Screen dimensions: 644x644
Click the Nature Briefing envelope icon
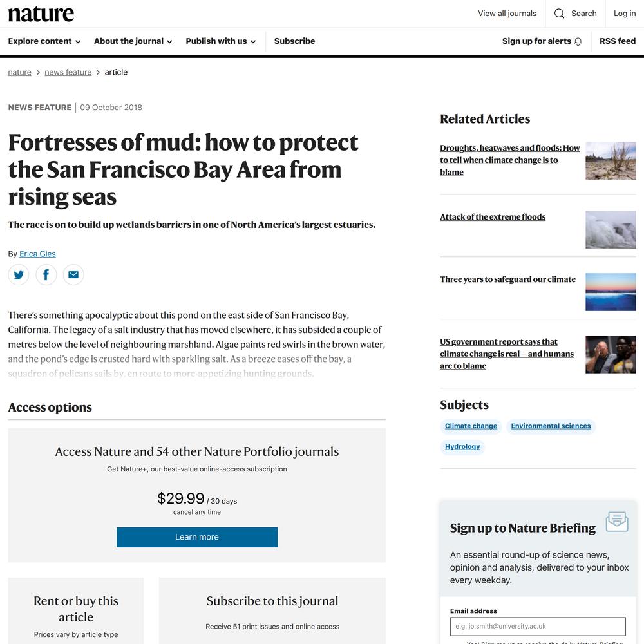(617, 522)
